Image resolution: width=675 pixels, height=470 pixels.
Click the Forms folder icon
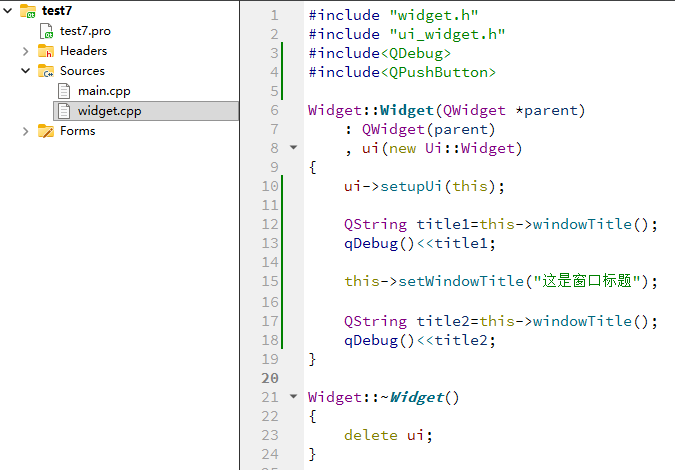pos(46,131)
